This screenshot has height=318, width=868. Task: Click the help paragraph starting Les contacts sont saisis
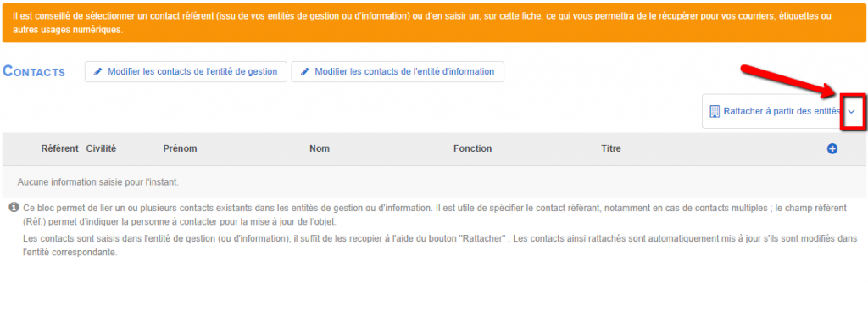point(440,245)
